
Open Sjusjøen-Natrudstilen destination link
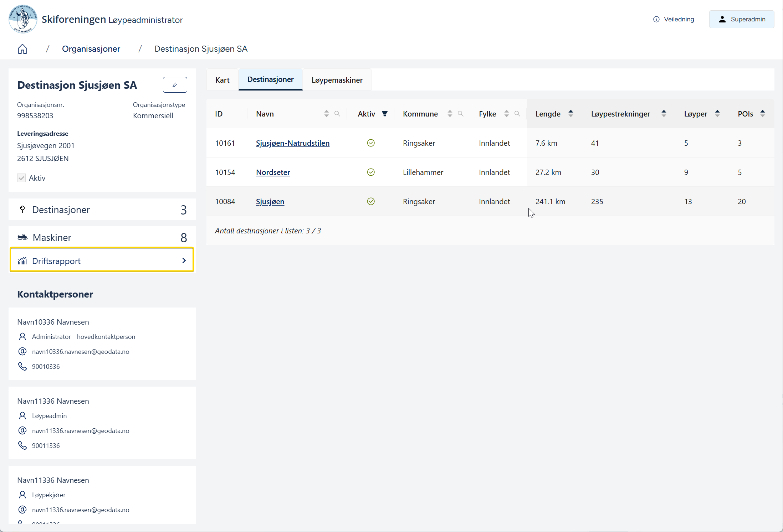pyautogui.click(x=292, y=143)
